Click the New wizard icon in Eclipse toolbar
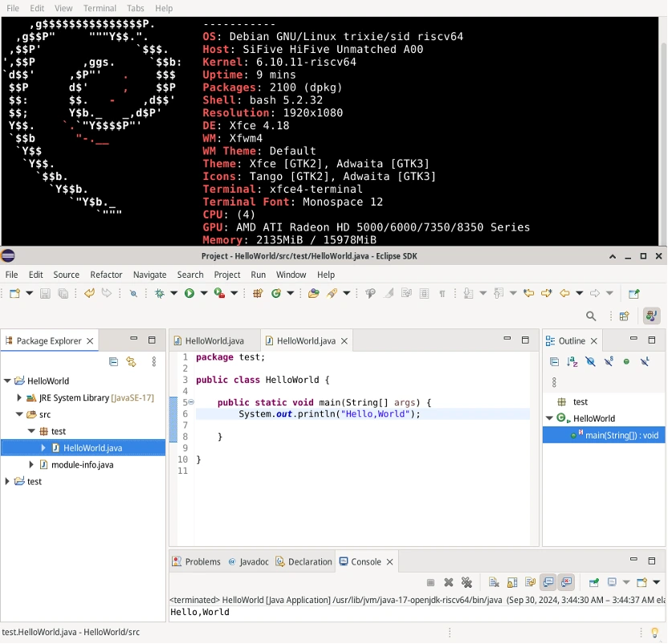Image resolution: width=668 pixels, height=644 pixels. click(x=15, y=293)
